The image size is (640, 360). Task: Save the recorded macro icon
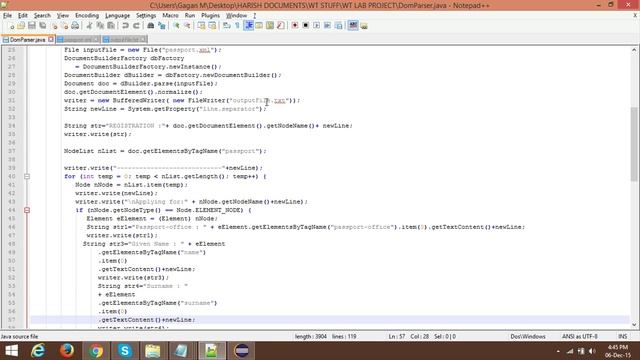click(338, 26)
